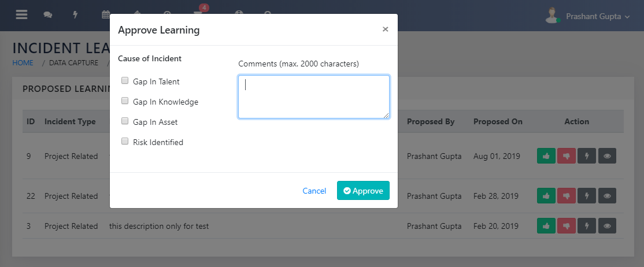
Task: Click the chat bubbles icon
Action: point(48,16)
